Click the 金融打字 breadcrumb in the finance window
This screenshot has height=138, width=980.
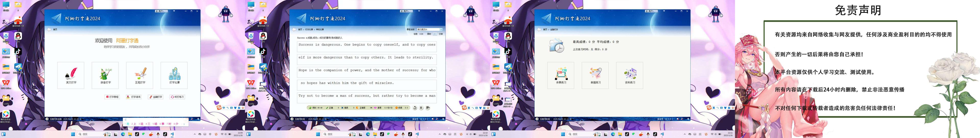coord(554,29)
